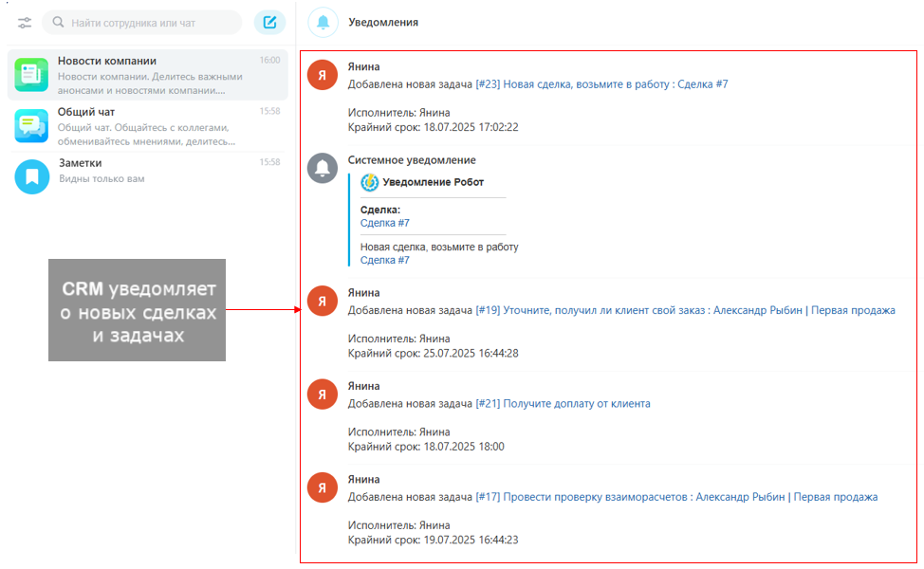Click the new chat compose icon

pyautogui.click(x=270, y=22)
